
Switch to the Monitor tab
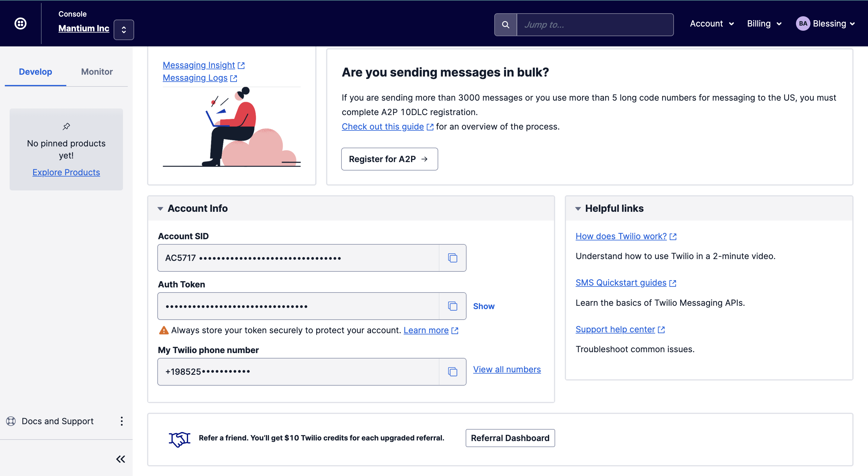coord(97,72)
